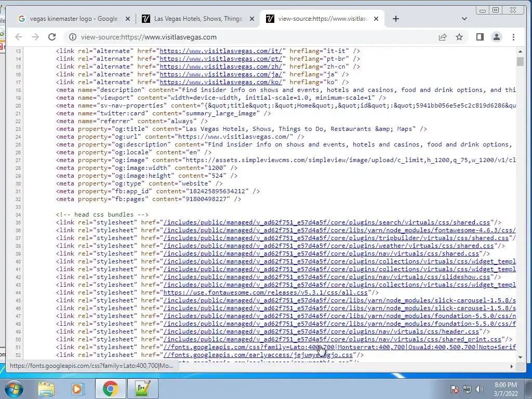The image size is (532, 399).
Task: Click vertical scrollbar up arrow
Action: 520,51
